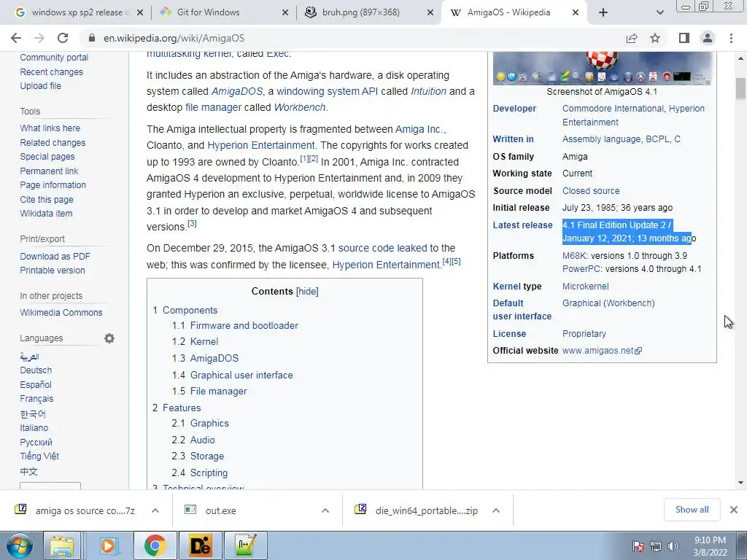Reload the current page
The width and height of the screenshot is (747, 560).
(x=63, y=38)
